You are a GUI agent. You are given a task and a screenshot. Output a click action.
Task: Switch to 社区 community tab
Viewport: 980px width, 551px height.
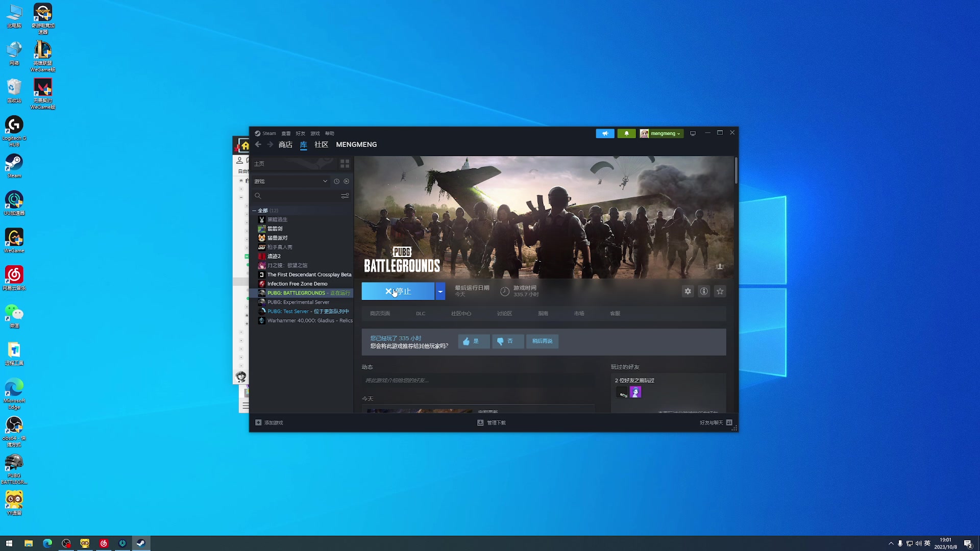tap(321, 145)
